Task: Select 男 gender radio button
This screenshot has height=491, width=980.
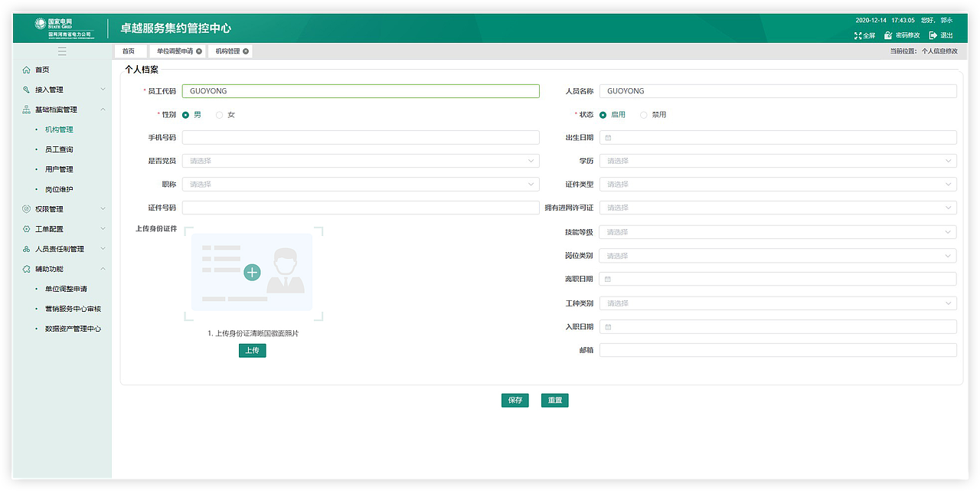Action: click(x=186, y=115)
